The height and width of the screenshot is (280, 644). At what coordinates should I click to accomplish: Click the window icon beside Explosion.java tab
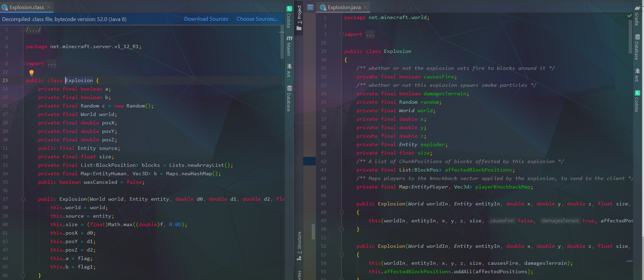click(310, 7)
